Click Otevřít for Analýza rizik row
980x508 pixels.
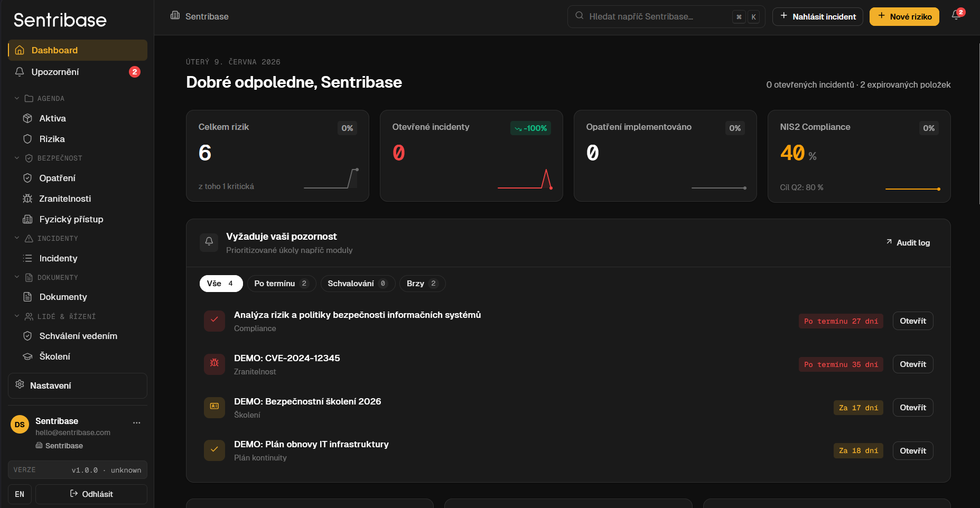(912, 321)
